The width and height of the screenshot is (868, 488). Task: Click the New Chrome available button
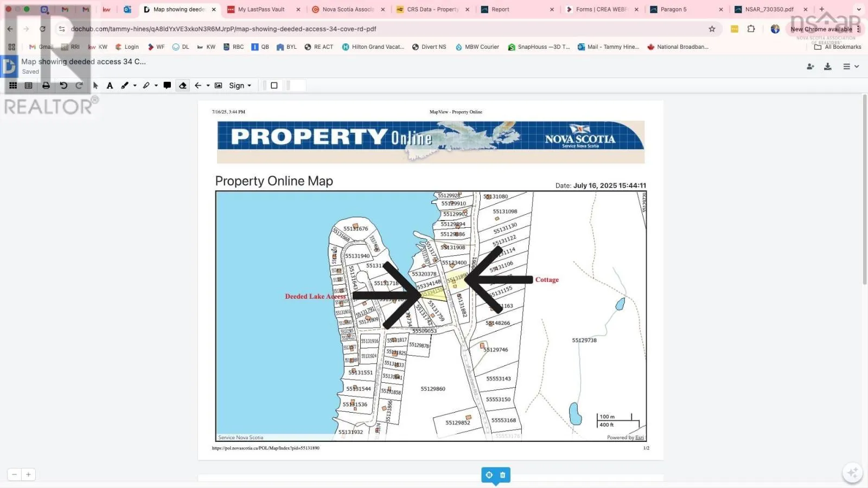tap(821, 29)
